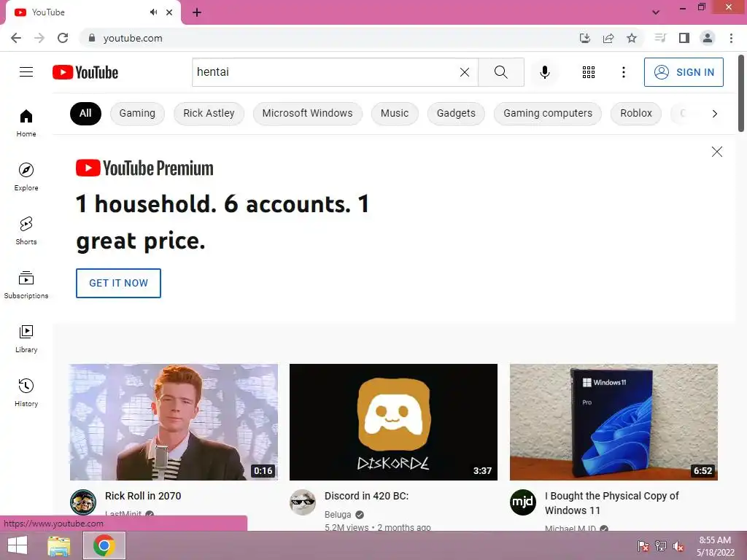Click the taskbar clock 8:55 AM

tap(715, 546)
